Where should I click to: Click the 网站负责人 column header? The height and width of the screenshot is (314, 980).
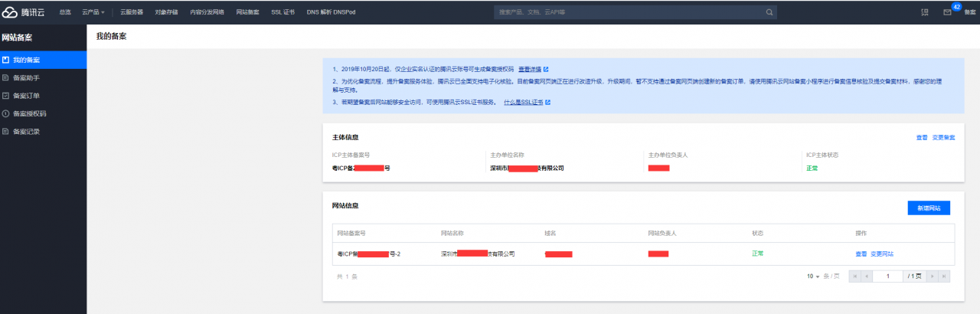pos(662,233)
